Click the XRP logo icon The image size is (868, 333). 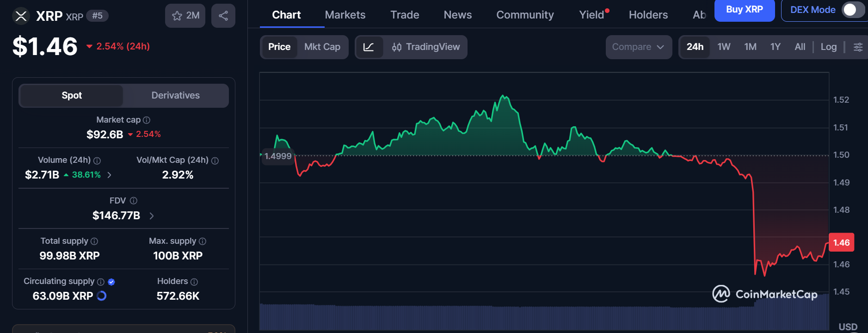pos(21,16)
